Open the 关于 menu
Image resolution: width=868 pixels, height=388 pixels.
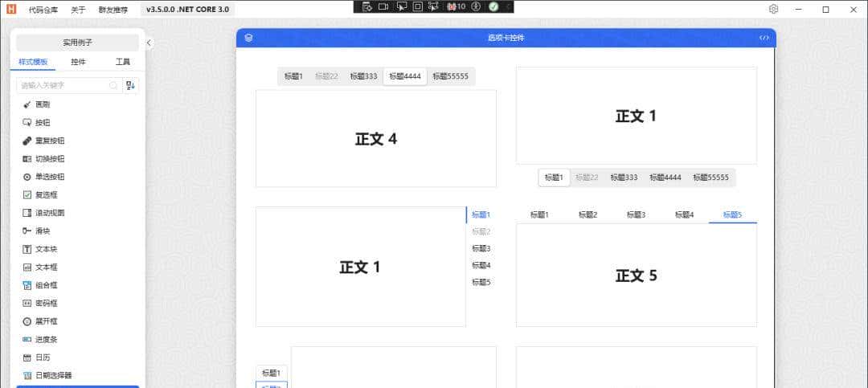point(78,10)
